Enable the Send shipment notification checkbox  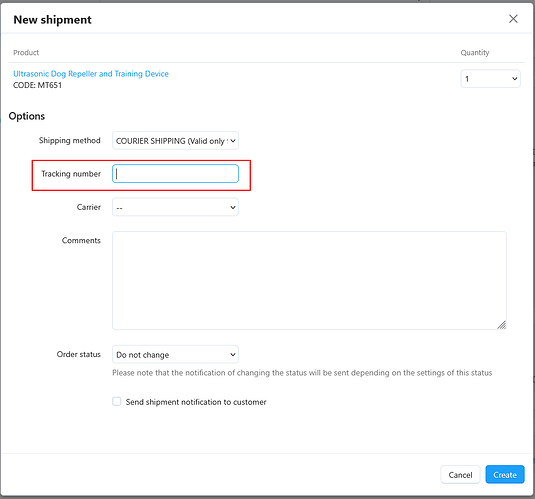click(117, 401)
